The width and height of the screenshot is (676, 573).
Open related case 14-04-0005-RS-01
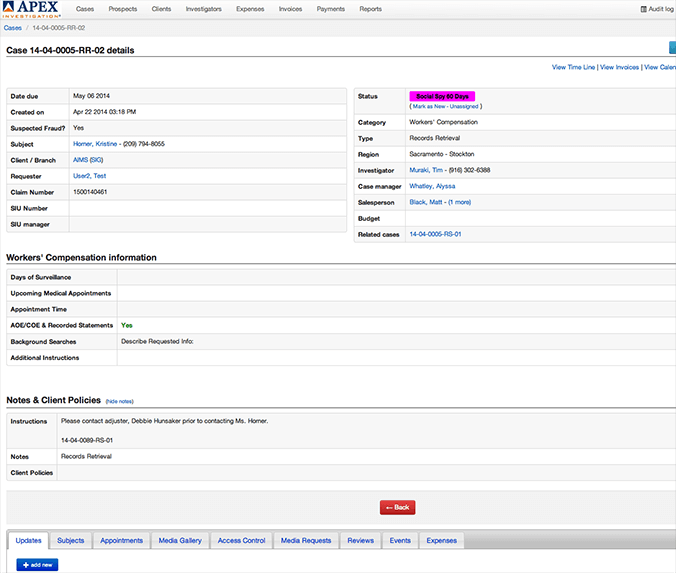click(435, 234)
